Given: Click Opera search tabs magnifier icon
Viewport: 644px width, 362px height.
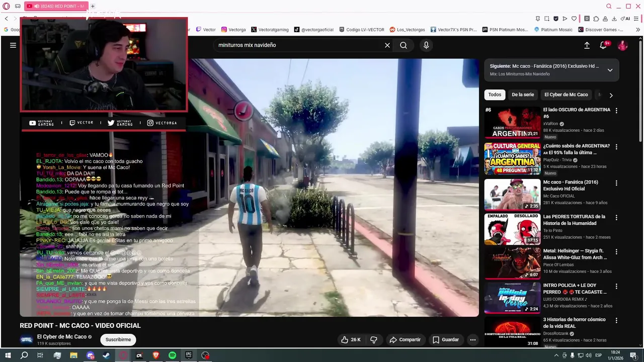Looking at the screenshot, I should tap(609, 6).
